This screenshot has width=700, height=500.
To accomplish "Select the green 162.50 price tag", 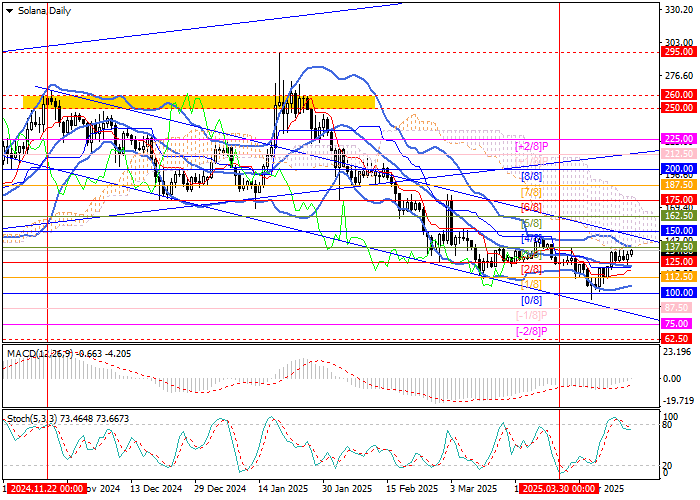I will coord(678,215).
